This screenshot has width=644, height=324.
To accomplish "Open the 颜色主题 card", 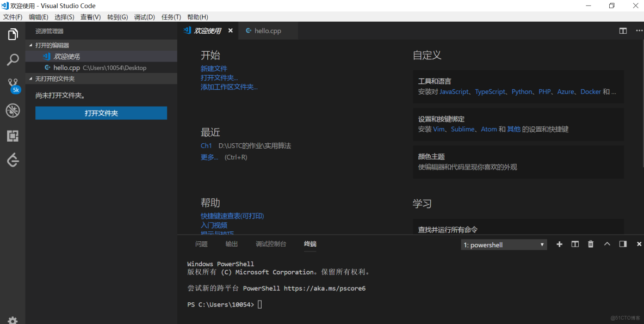I will click(x=518, y=162).
